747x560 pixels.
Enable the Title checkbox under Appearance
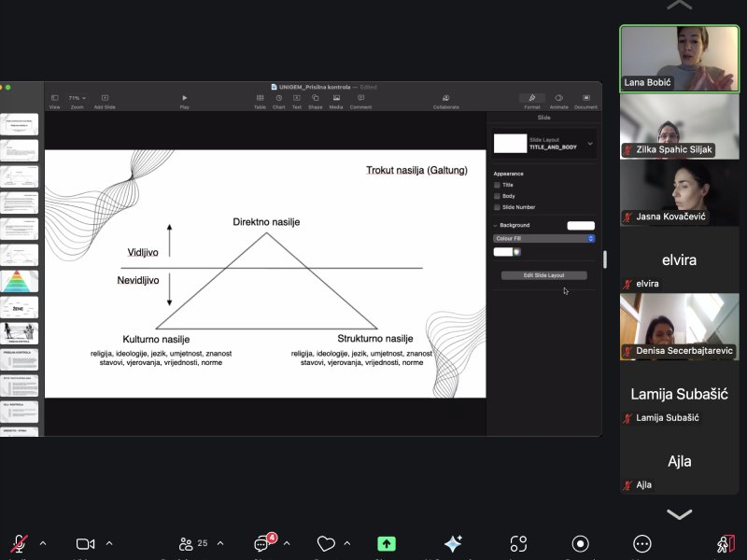click(497, 185)
